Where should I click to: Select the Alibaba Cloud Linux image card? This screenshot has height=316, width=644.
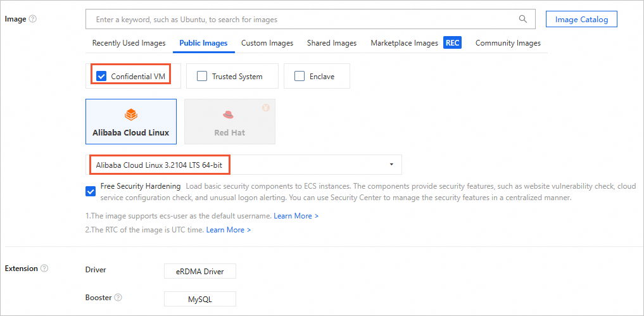[131, 122]
